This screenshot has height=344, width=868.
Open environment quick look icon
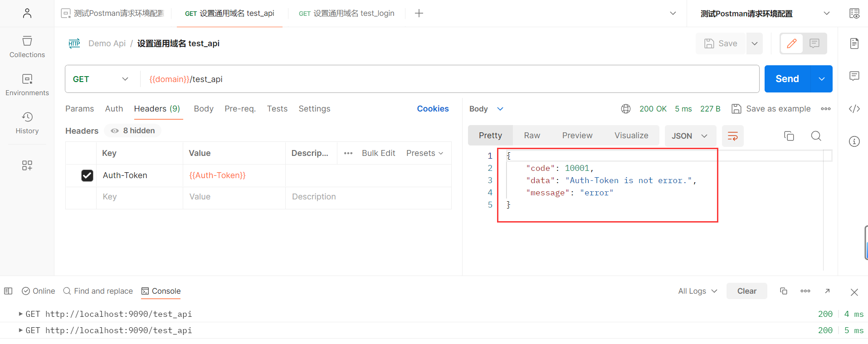click(x=854, y=13)
